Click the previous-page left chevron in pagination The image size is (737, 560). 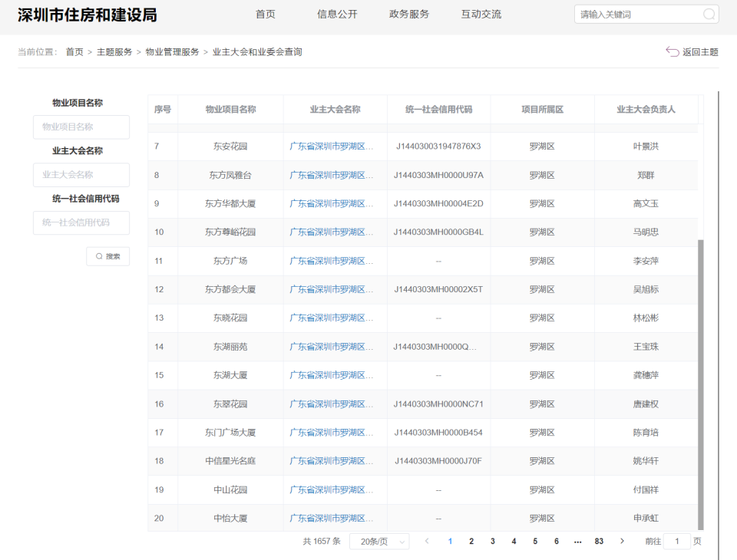(427, 541)
